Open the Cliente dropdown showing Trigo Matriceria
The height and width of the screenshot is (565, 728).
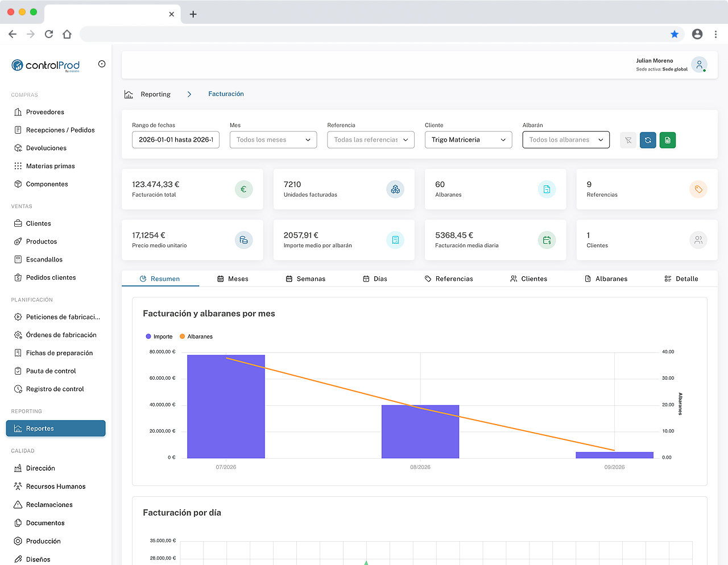click(469, 140)
